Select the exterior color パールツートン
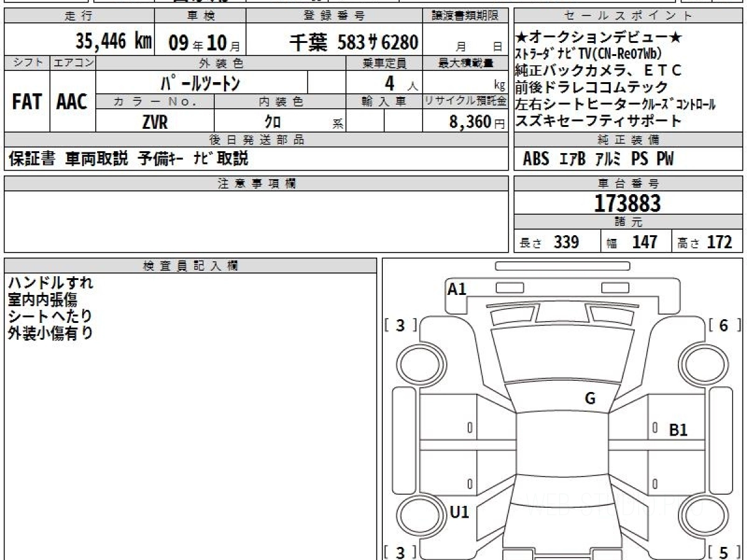This screenshot has height=560, width=747. [200, 83]
